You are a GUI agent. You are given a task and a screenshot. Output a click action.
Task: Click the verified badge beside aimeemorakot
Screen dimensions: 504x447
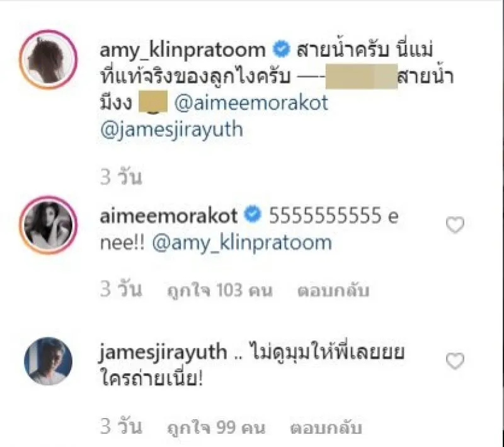tap(253, 214)
